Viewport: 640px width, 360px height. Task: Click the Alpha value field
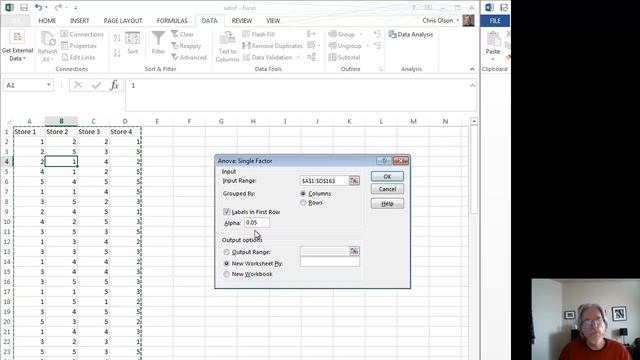pyautogui.click(x=257, y=223)
